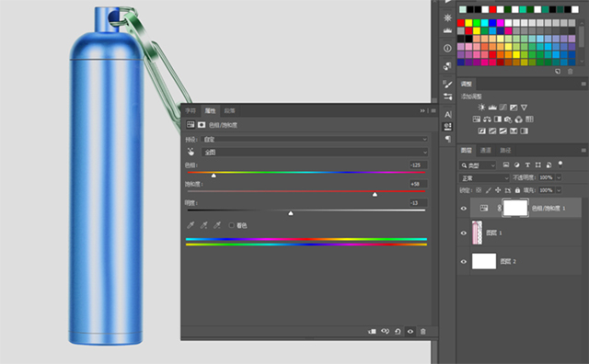
Task: Open the Adjustments panel flyout menu
Action: (583, 84)
